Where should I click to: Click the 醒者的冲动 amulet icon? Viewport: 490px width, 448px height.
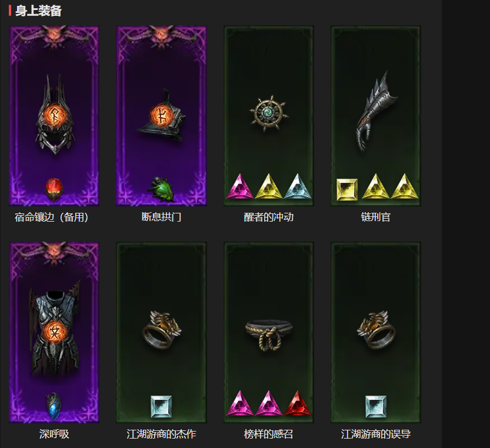coord(269,113)
